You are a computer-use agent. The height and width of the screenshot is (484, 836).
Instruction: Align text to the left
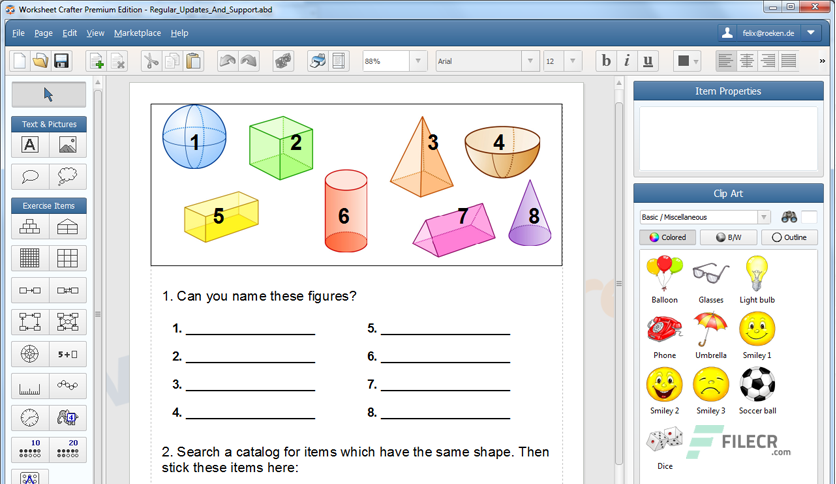click(x=726, y=61)
